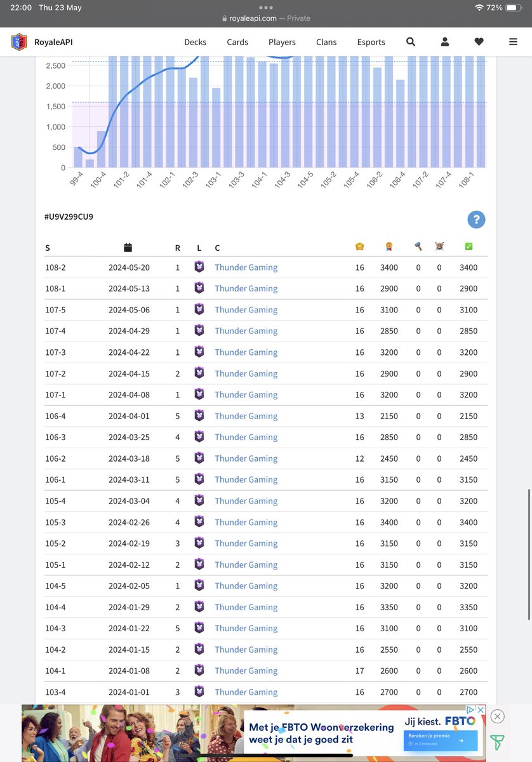Click the C column header
532x762 pixels.
(217, 248)
